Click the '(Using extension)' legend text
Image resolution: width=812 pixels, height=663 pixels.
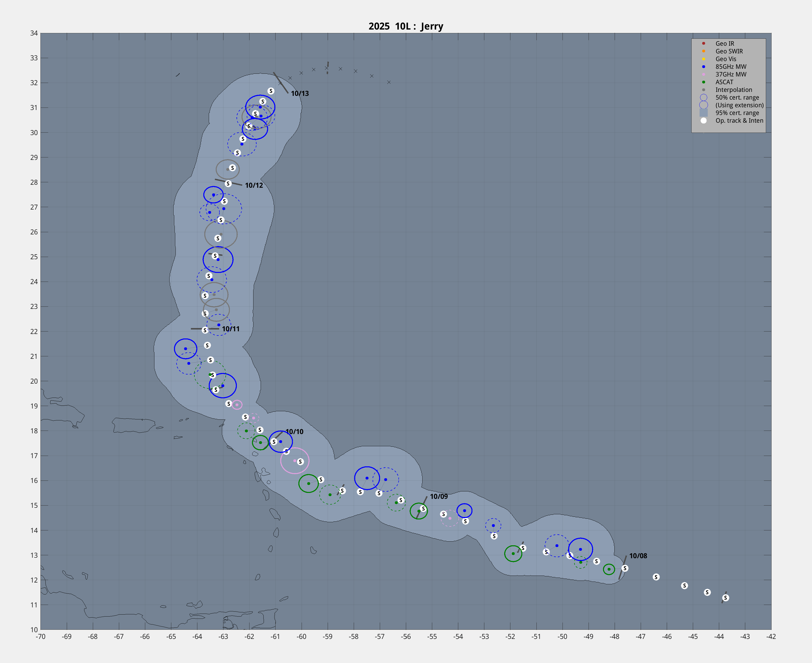[739, 105]
